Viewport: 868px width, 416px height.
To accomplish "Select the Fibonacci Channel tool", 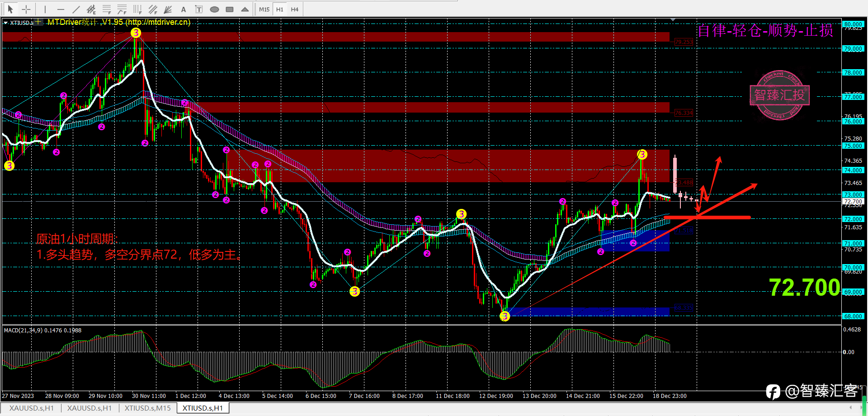I will pyautogui.click(x=153, y=9).
